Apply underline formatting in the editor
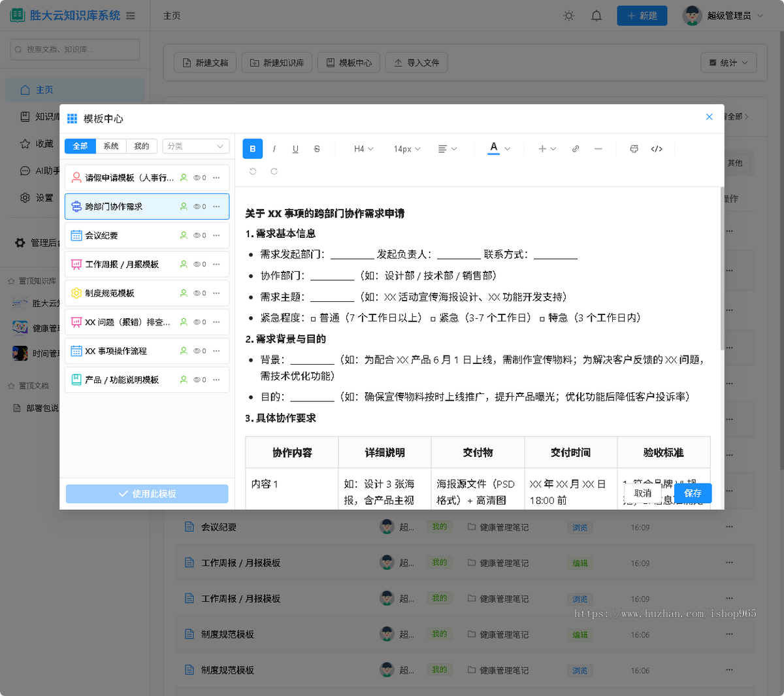The width and height of the screenshot is (784, 696). tap(295, 149)
